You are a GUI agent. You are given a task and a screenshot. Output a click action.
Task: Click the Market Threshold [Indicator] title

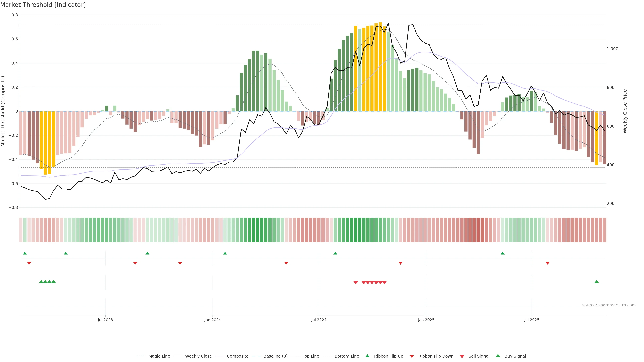tap(43, 5)
